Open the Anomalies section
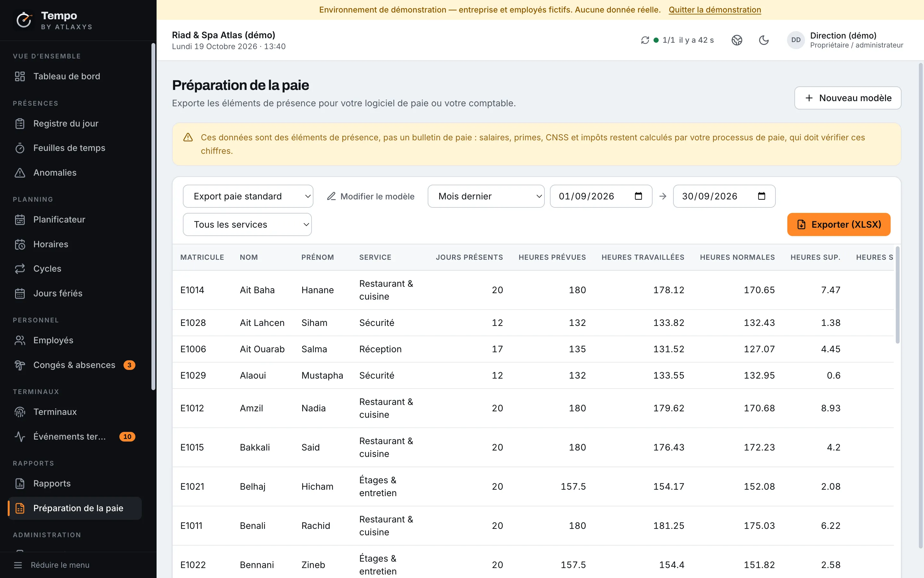The width and height of the screenshot is (924, 578). (75, 173)
